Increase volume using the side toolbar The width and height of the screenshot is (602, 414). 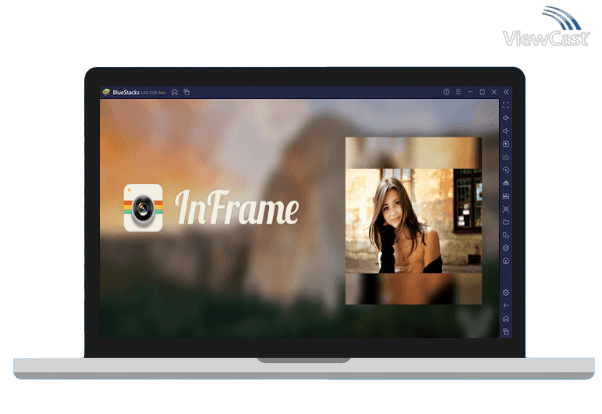(x=506, y=118)
